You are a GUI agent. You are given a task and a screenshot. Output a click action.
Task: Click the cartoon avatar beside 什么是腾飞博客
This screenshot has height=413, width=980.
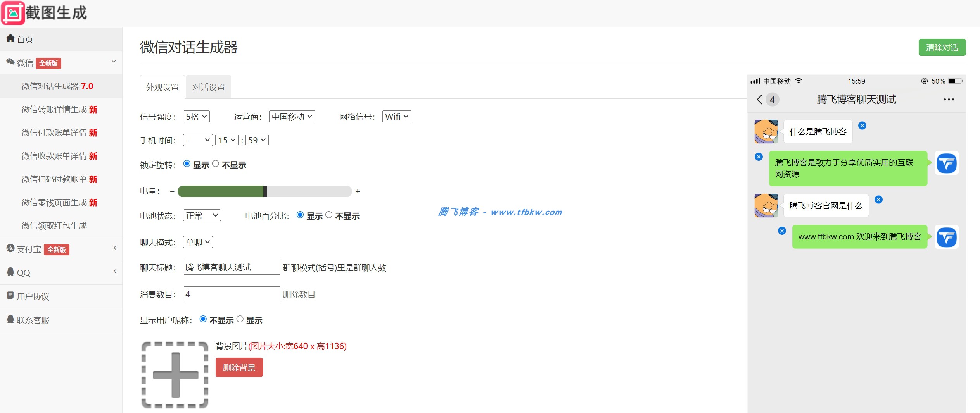coord(766,132)
